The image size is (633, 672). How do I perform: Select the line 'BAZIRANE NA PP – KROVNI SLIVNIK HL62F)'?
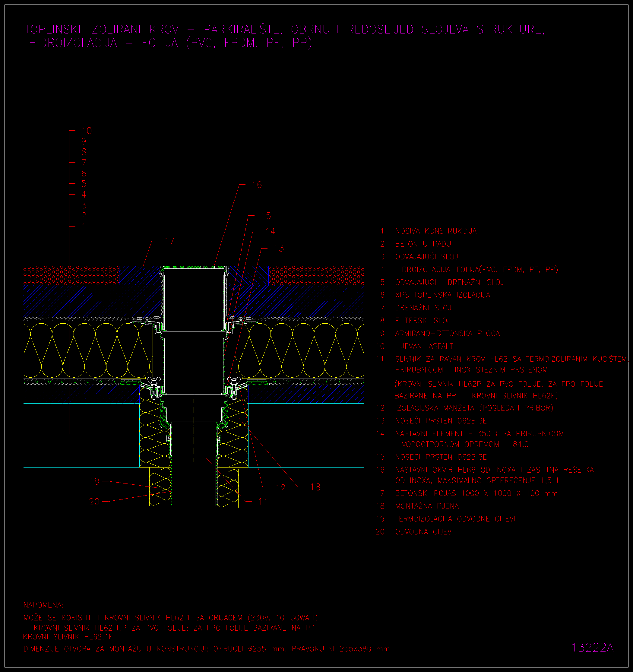tap(476, 396)
